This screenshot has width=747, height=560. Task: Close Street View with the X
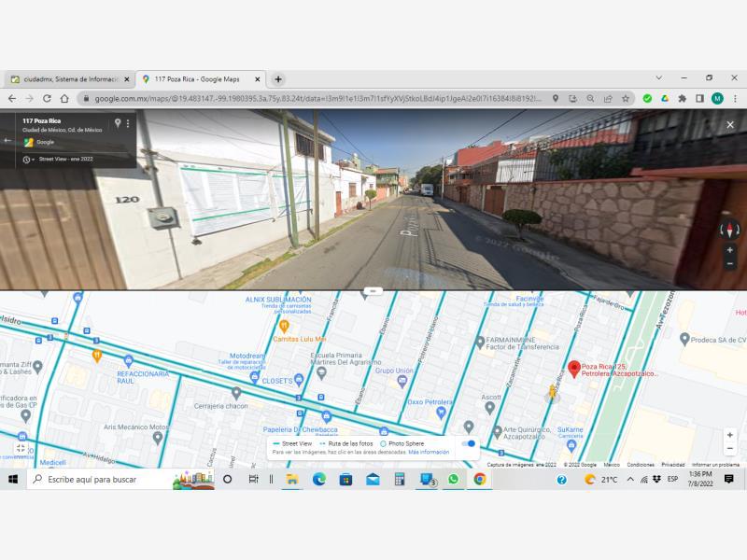730,125
